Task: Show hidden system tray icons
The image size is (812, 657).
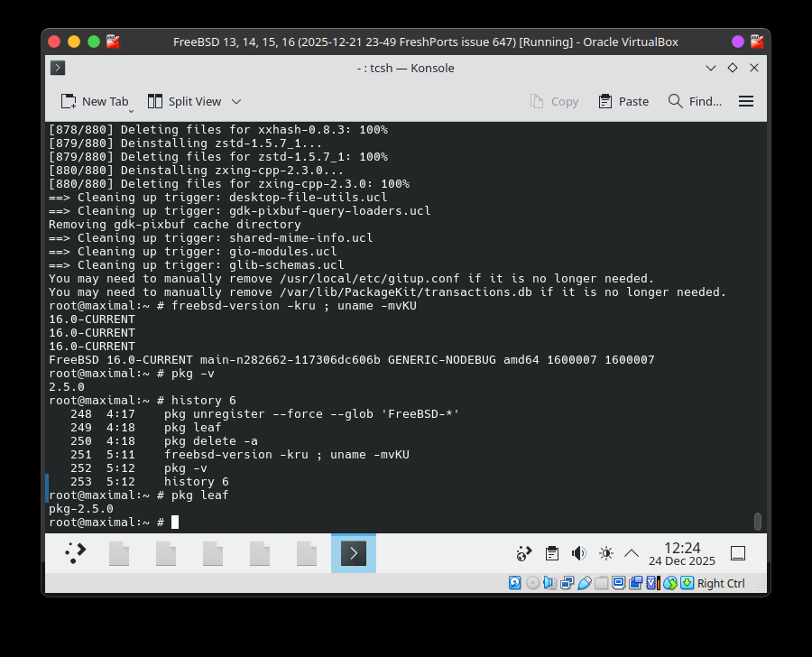Action: point(632,553)
